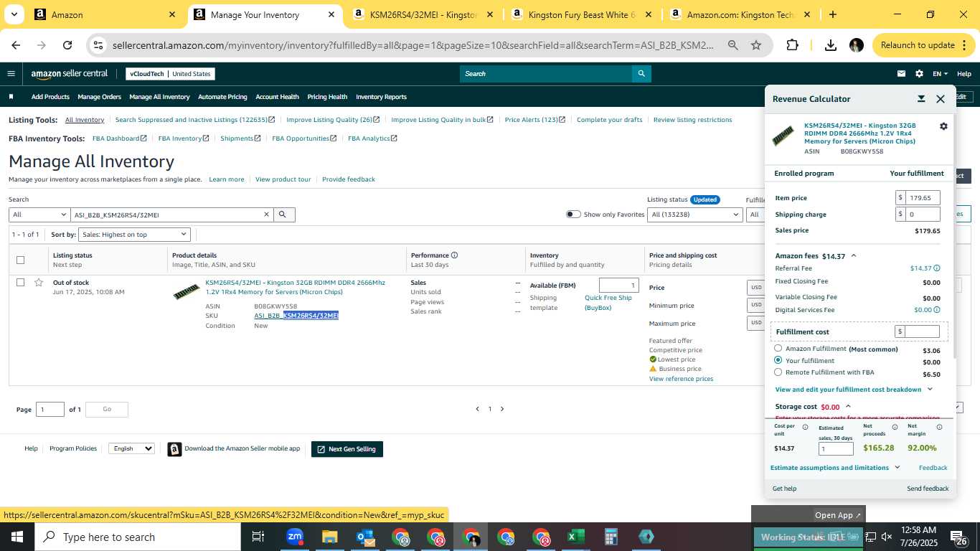The height and width of the screenshot is (551, 980).
Task: Check the select-all listings checkbox
Action: click(20, 260)
